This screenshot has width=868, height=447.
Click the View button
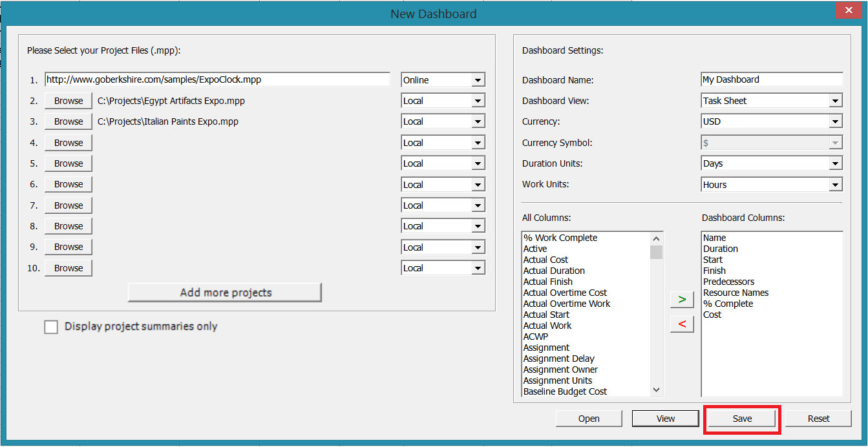665,418
